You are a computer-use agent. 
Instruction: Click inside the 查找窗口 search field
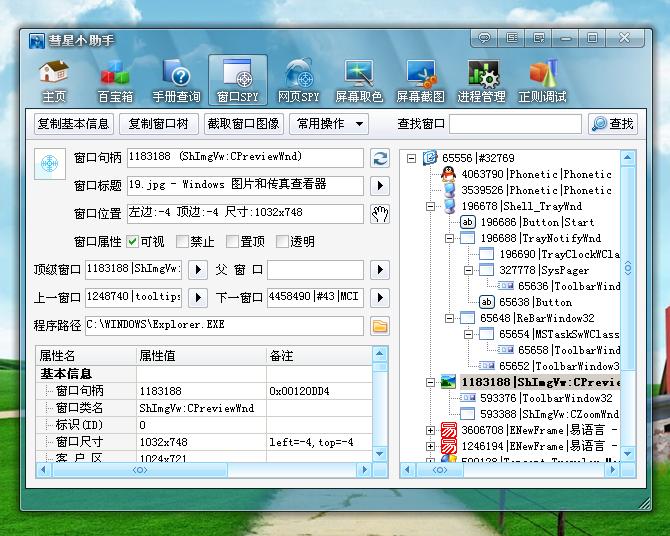pos(514,124)
